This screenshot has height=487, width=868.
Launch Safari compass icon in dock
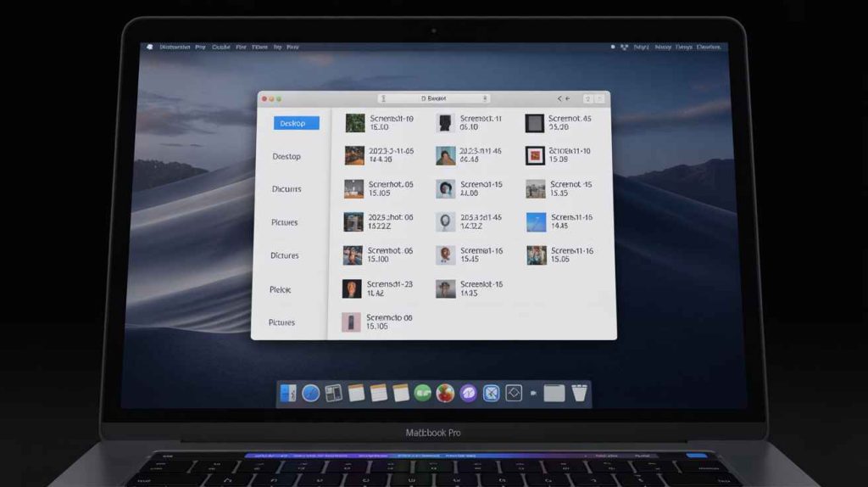(x=310, y=394)
